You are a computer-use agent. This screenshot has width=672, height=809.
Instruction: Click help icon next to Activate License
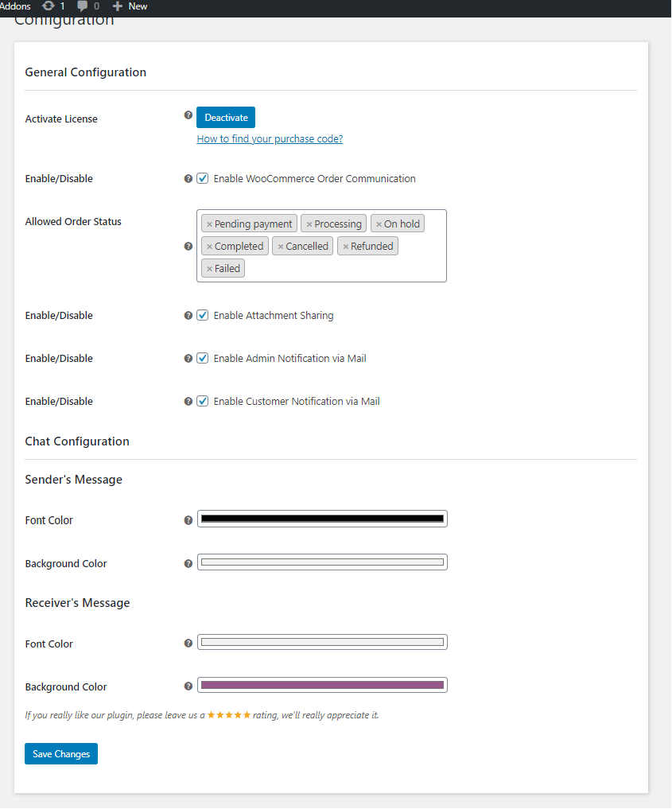pos(188,115)
